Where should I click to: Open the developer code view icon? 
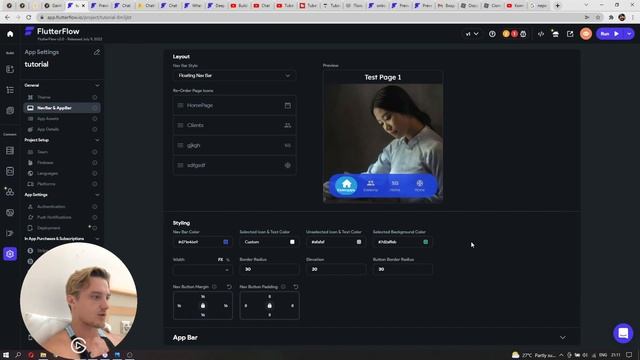click(541, 34)
